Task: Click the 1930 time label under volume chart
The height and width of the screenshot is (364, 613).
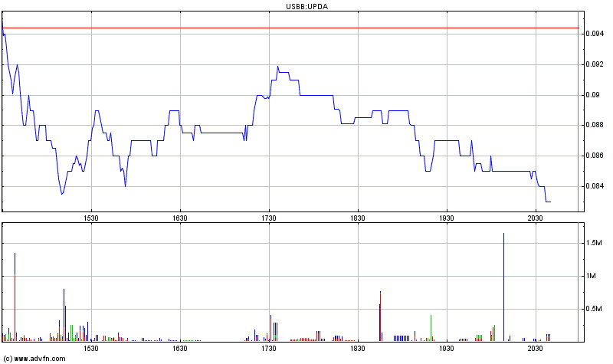Action: point(447,349)
